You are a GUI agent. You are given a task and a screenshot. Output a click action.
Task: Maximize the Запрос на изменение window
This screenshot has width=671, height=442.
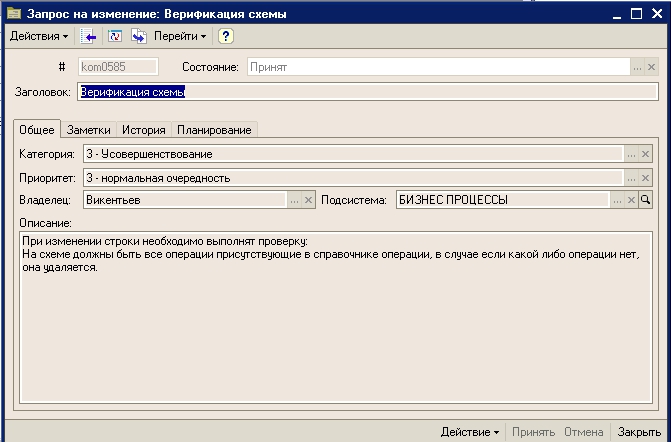point(636,14)
